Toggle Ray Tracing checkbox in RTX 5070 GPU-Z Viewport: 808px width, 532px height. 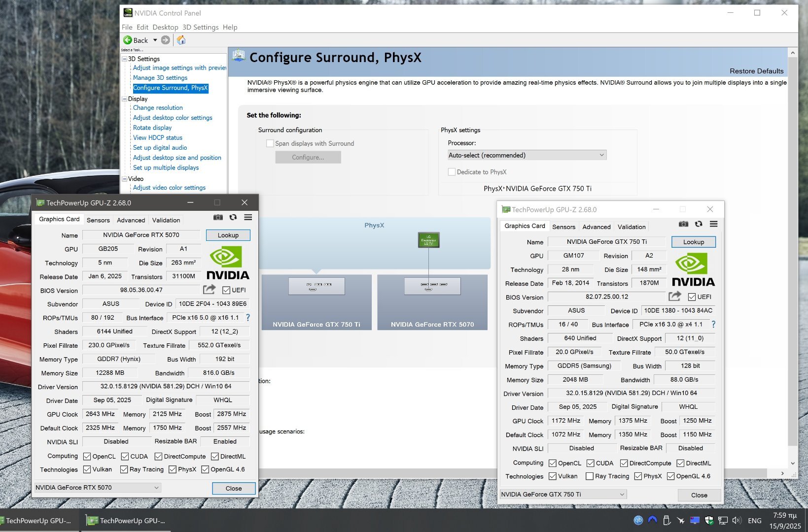pyautogui.click(x=124, y=469)
